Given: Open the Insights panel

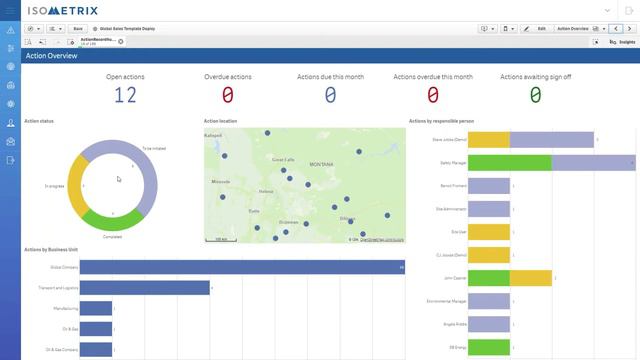Looking at the screenshot, I should tap(623, 42).
